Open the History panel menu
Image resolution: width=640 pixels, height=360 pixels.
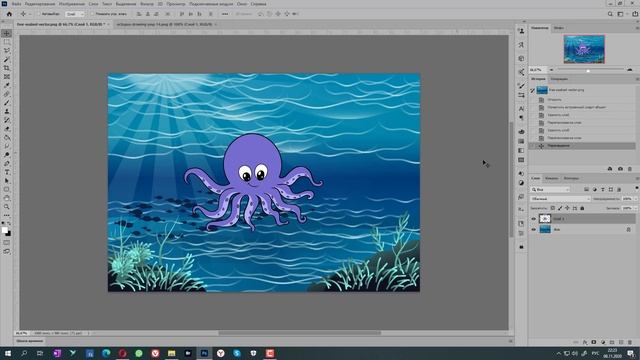637,79
